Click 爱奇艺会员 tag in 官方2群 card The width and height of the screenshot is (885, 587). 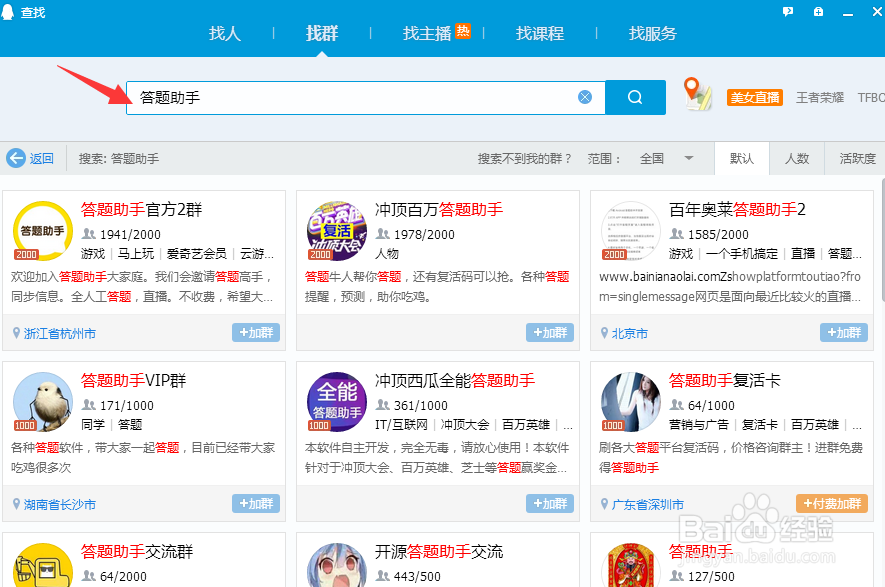coord(196,254)
